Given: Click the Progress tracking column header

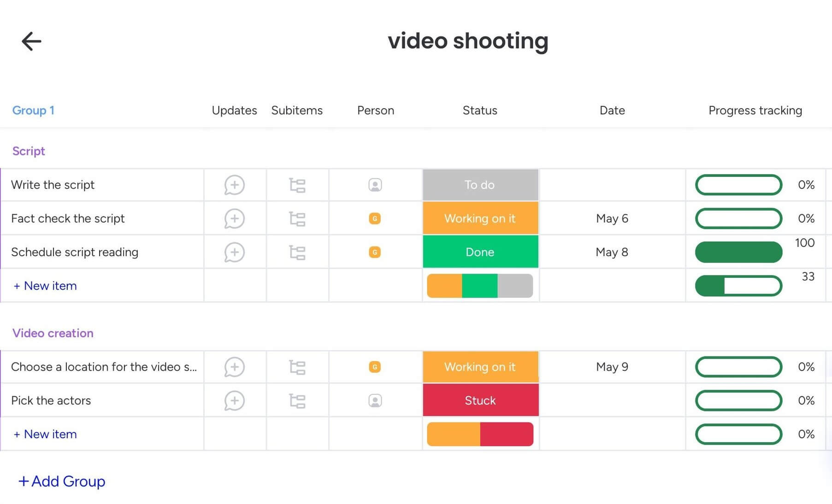Looking at the screenshot, I should 755,111.
